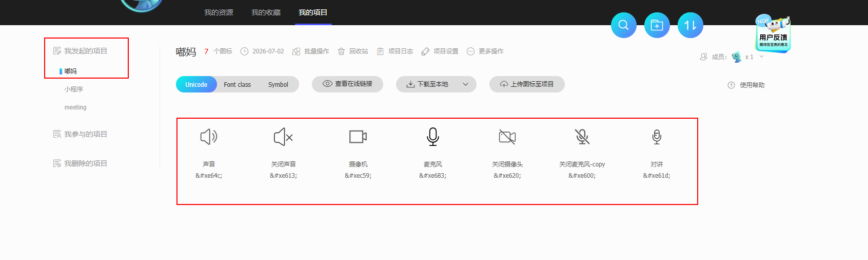
Task: Click the round search icon button
Action: click(623, 25)
